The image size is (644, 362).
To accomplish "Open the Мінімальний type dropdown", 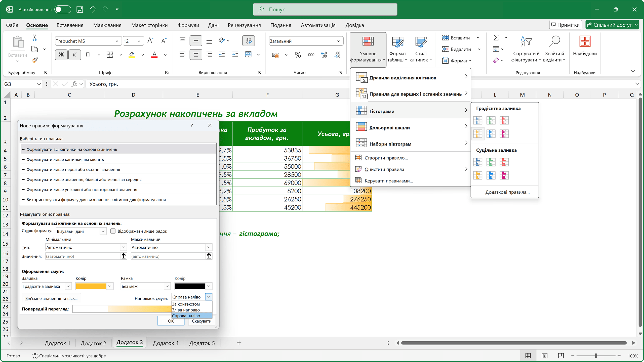I will [123, 247].
